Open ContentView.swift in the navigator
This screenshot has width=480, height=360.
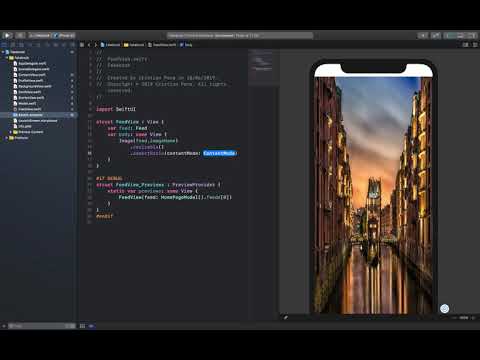(x=32, y=75)
